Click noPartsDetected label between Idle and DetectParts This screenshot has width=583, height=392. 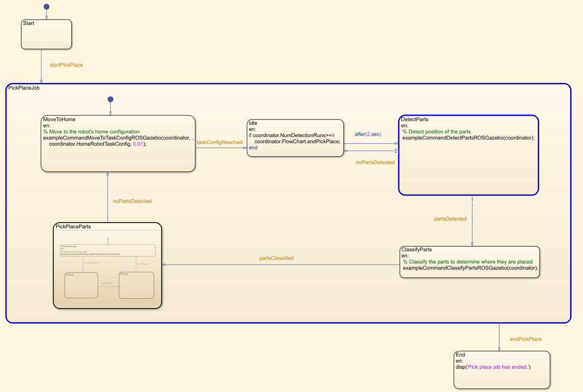coord(375,162)
